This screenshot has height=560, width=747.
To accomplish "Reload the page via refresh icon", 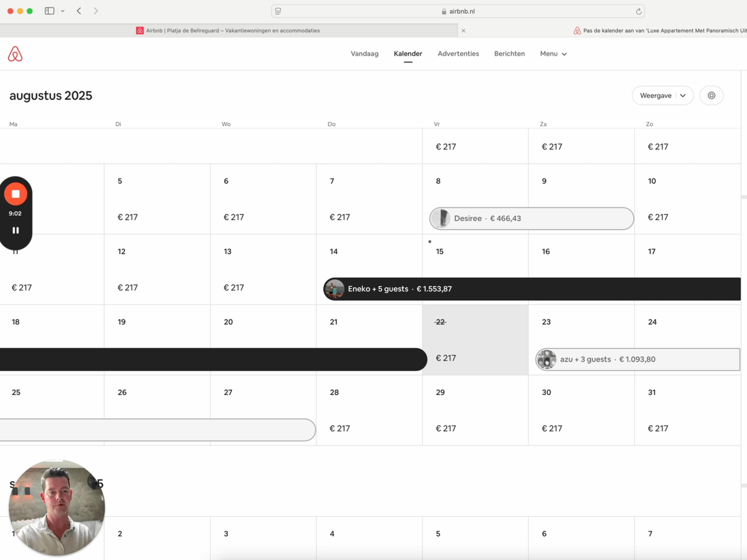I will point(638,11).
